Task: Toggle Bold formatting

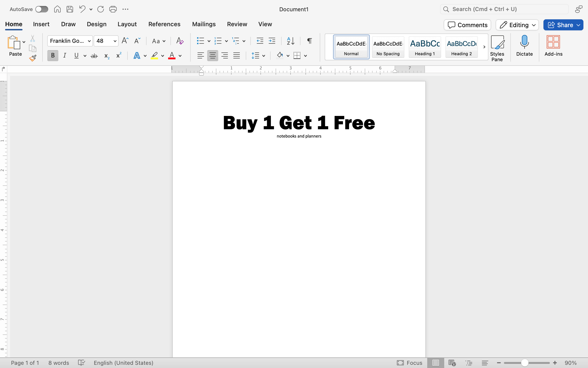Action: tap(53, 56)
